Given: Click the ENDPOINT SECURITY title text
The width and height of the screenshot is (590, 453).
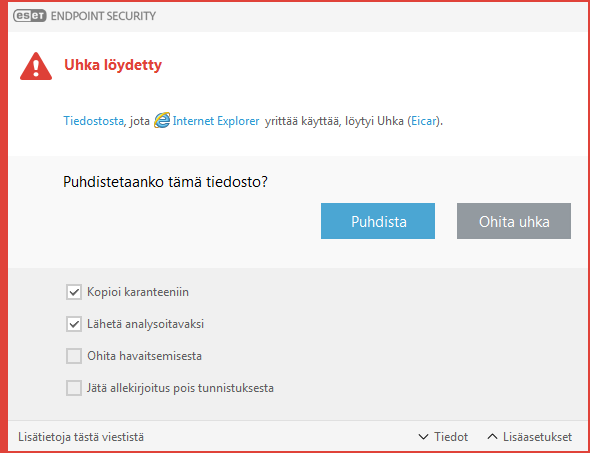Looking at the screenshot, I should 103,16.
